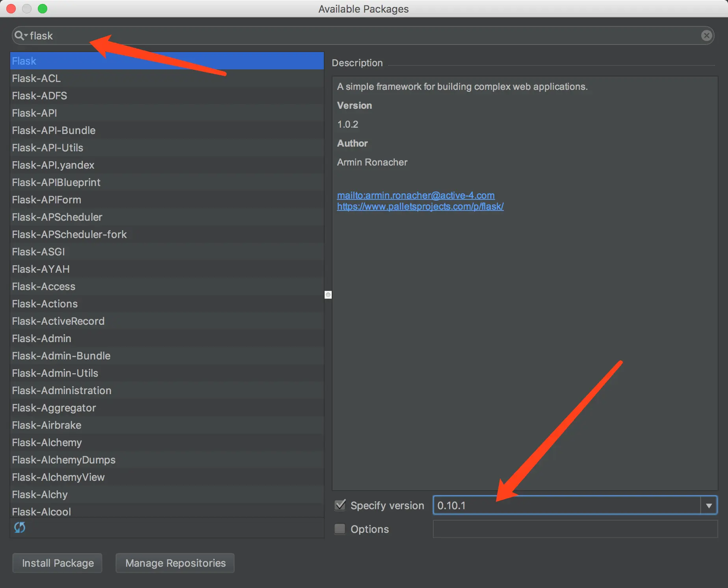
Task: Choose the Flask-Airbrake package
Action: (167, 425)
